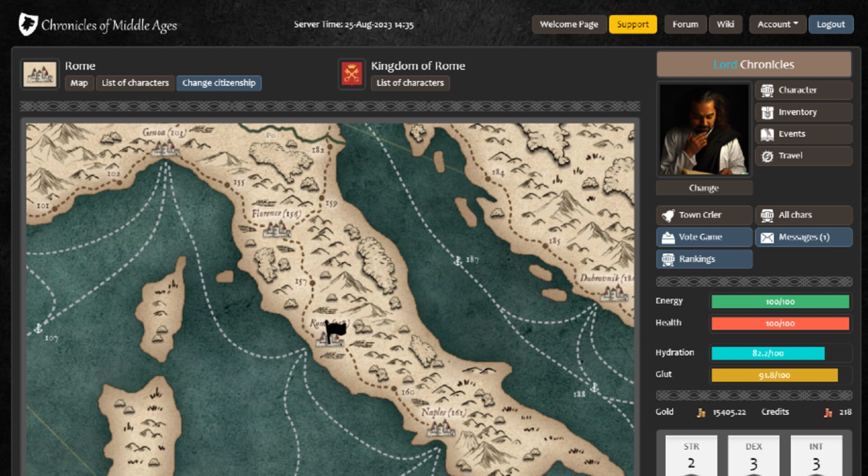Viewport: 868px width, 476px height.
Task: Open the Wiki page
Action: 725,24
